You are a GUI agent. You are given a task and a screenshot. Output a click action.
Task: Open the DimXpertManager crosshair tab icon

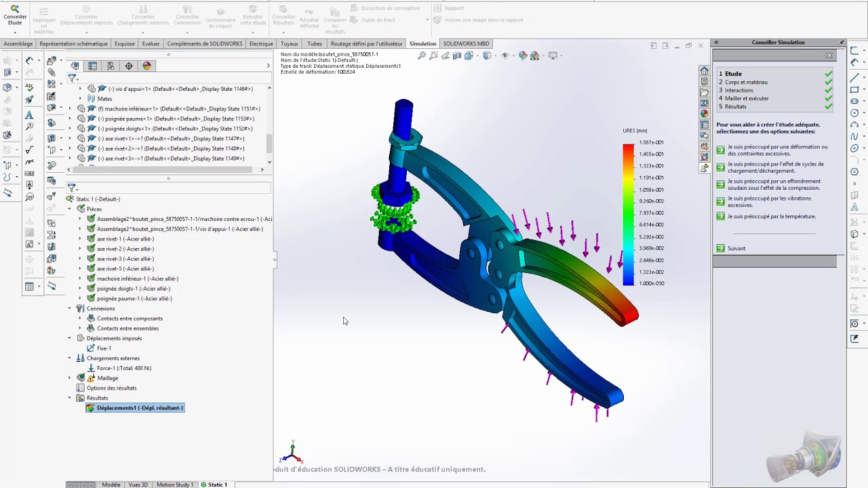(129, 66)
